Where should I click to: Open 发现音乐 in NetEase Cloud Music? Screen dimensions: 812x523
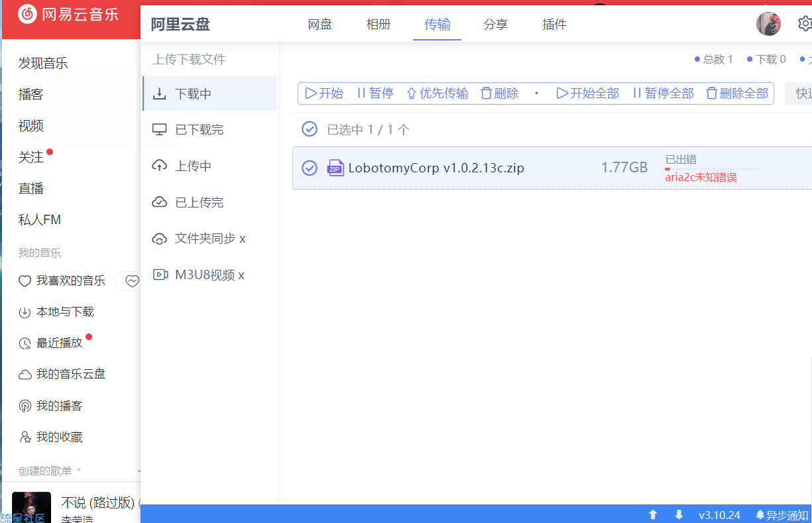43,63
